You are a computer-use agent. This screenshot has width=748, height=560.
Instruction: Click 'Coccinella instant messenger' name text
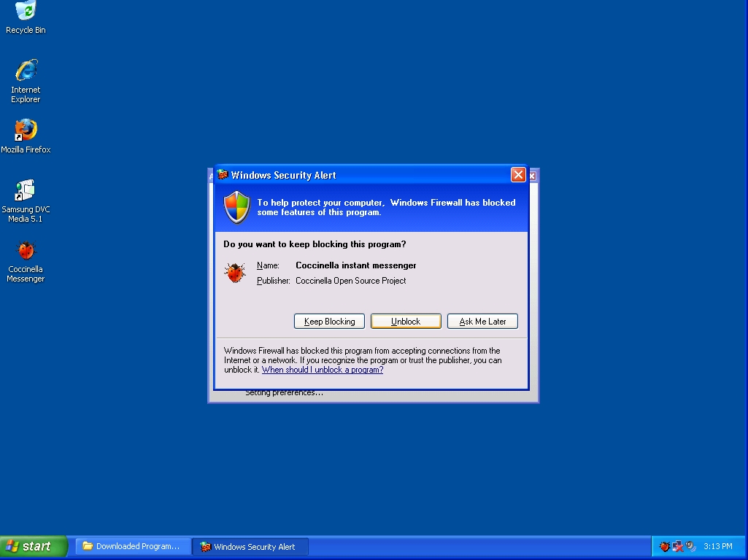[356, 265]
